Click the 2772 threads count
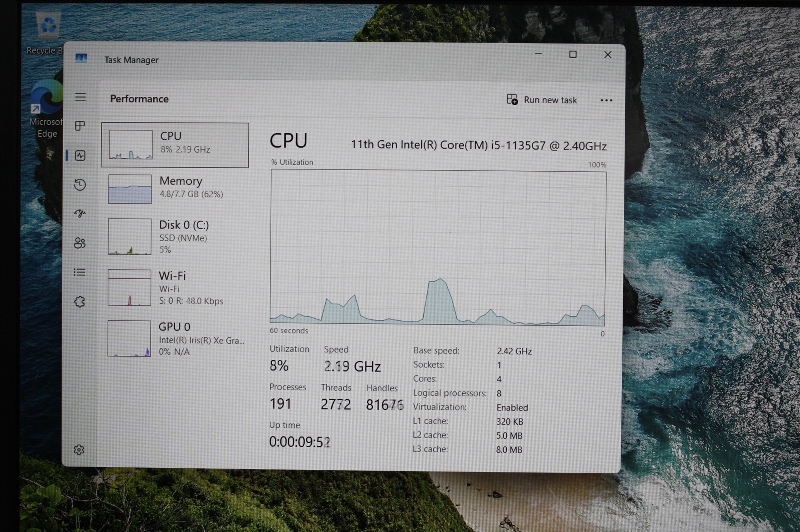800x532 pixels. (x=336, y=404)
